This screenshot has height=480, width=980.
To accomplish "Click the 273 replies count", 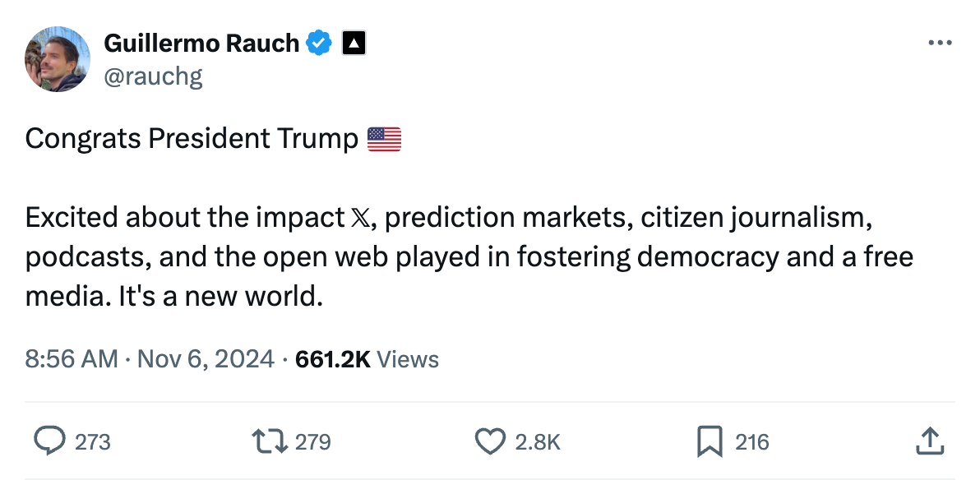I will pyautogui.click(x=92, y=442).
